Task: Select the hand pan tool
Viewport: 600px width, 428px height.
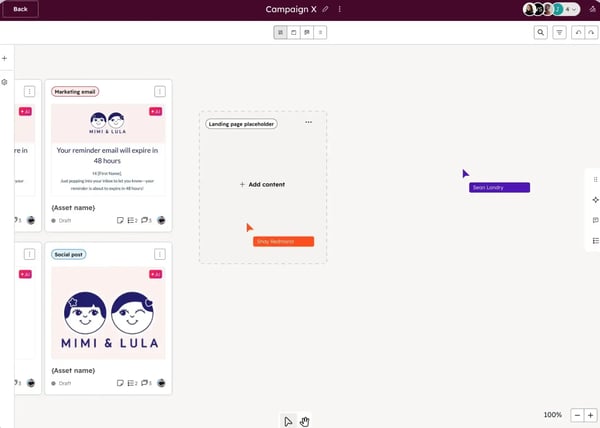Action: (304, 421)
